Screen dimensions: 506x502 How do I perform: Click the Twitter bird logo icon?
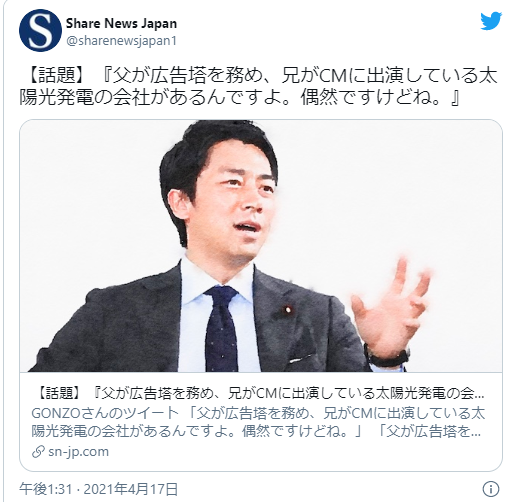[491, 21]
